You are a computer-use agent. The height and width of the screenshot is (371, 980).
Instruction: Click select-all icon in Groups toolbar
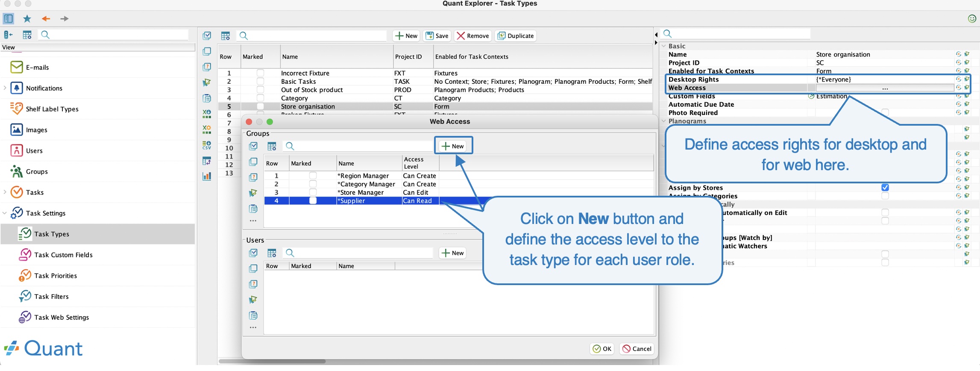(x=253, y=146)
